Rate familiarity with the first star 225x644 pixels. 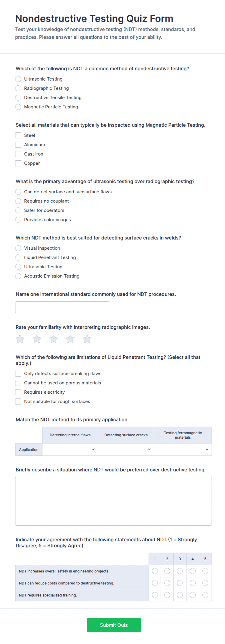[20, 339]
